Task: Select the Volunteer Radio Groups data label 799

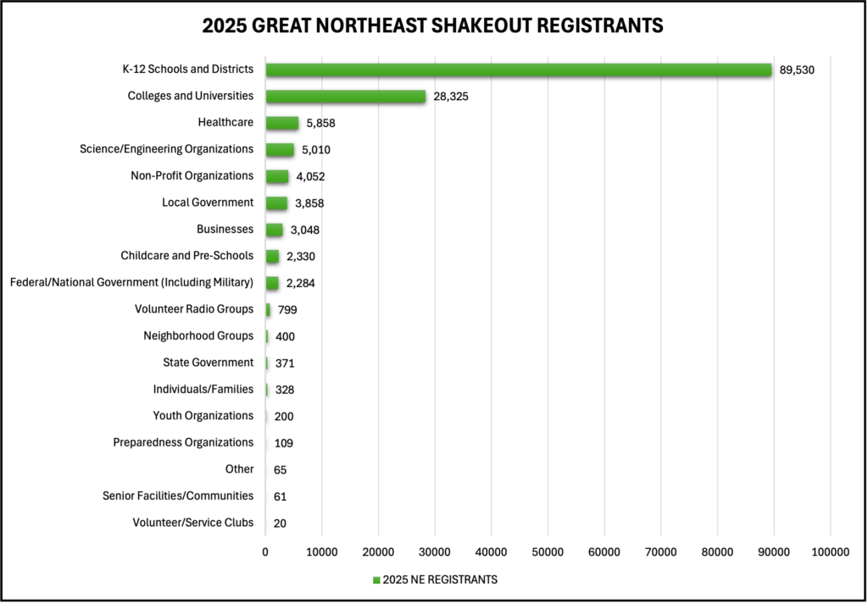Action: pyautogui.click(x=287, y=310)
